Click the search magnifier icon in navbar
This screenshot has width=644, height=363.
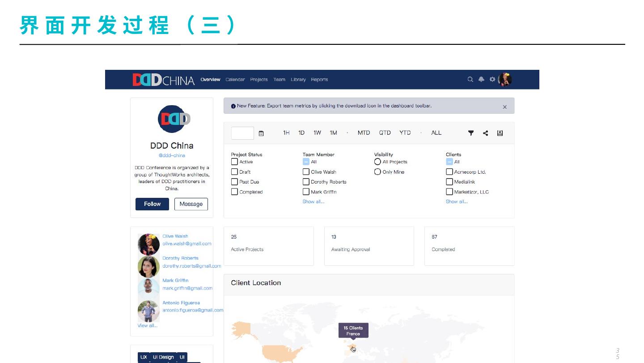470,80
